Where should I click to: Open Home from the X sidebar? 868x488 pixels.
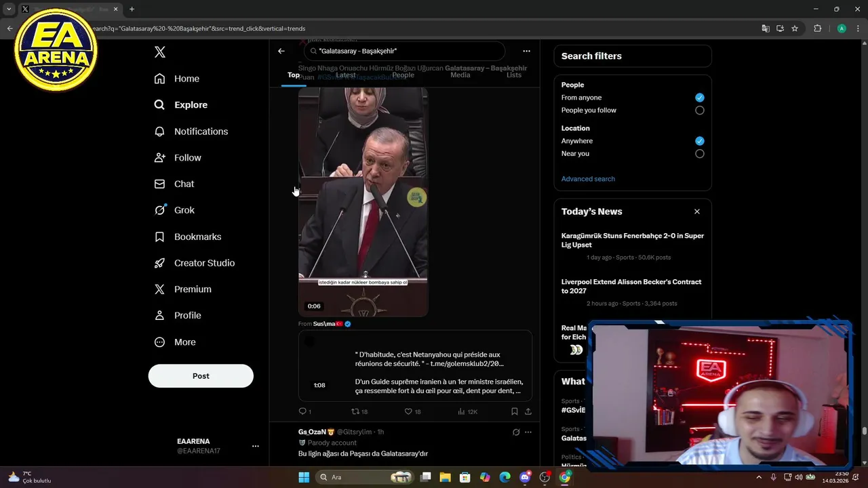pos(176,79)
